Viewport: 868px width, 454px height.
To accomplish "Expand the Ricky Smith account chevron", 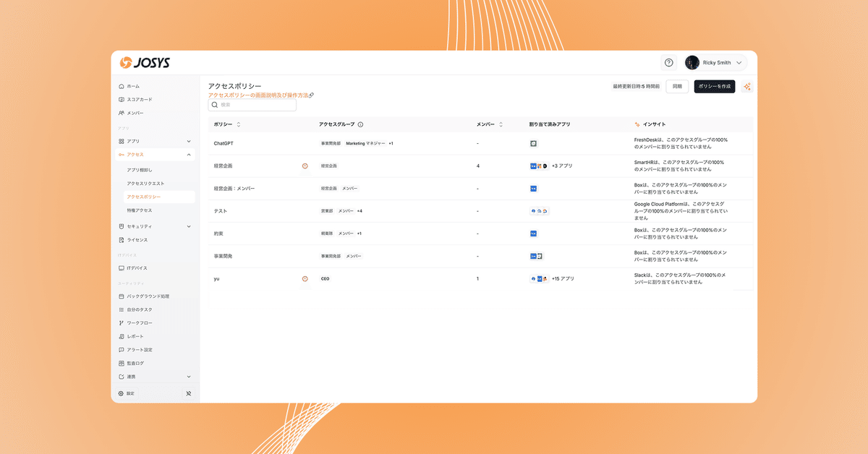I will (739, 63).
